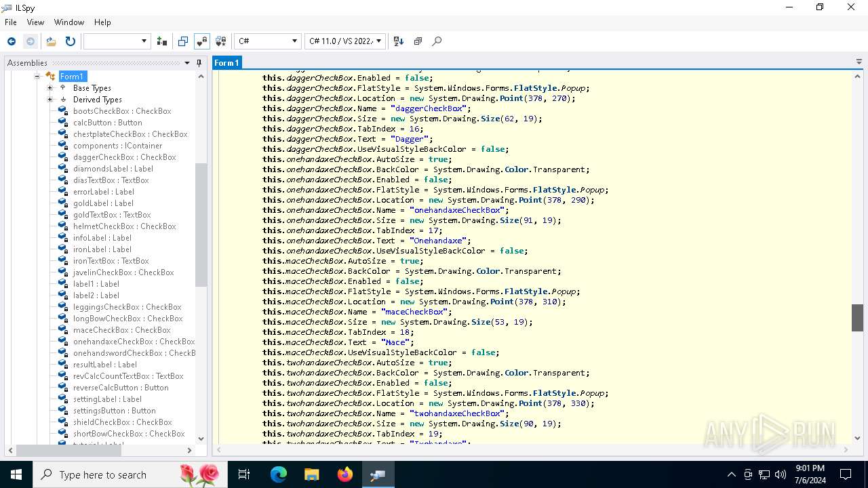
Task: Click field icon beside errorLabel
Action: (63, 192)
